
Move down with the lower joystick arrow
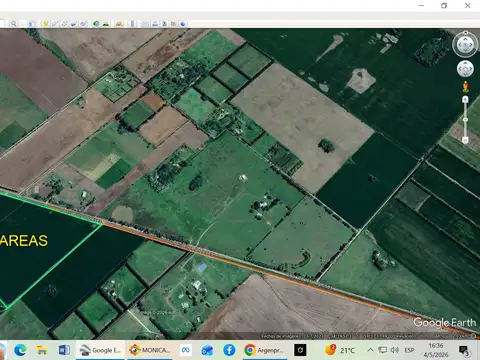click(465, 74)
